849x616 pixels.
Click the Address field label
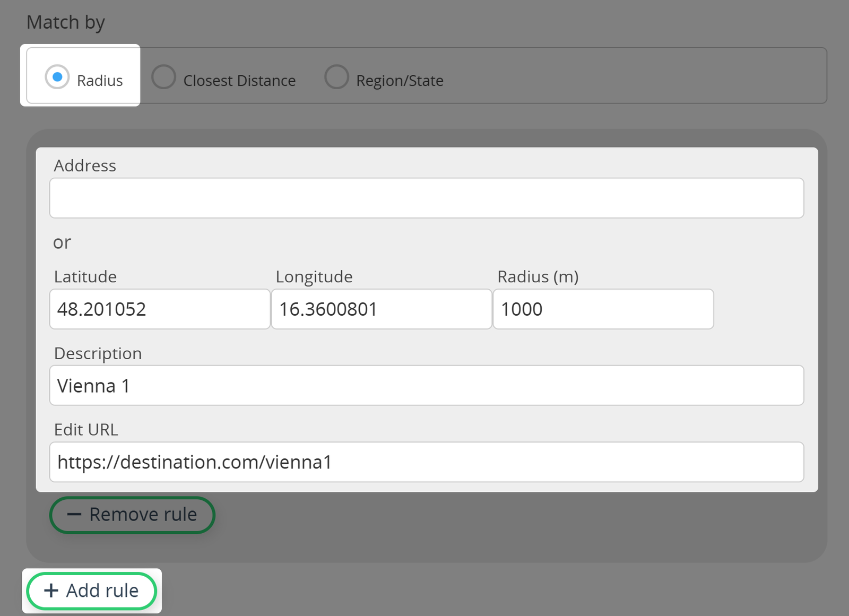click(x=85, y=166)
